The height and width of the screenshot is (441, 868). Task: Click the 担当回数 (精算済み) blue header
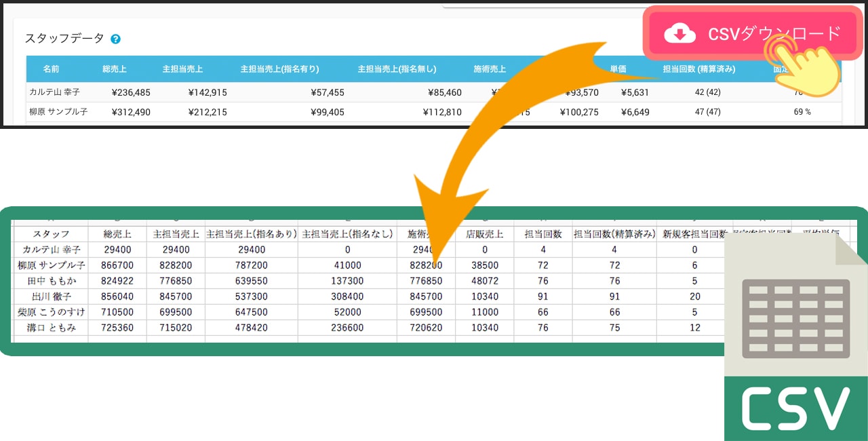tap(699, 69)
